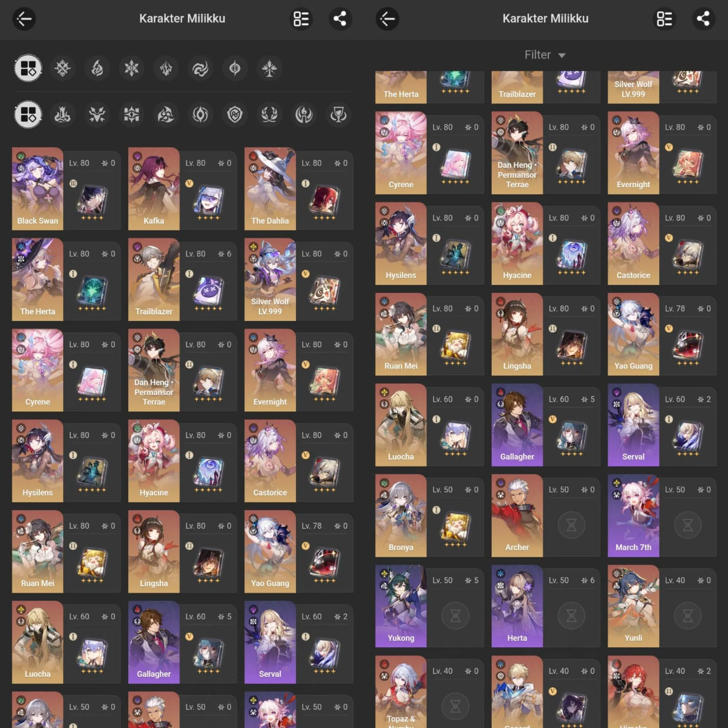
Task: Filter characters by Nihility path
Action: (200, 114)
